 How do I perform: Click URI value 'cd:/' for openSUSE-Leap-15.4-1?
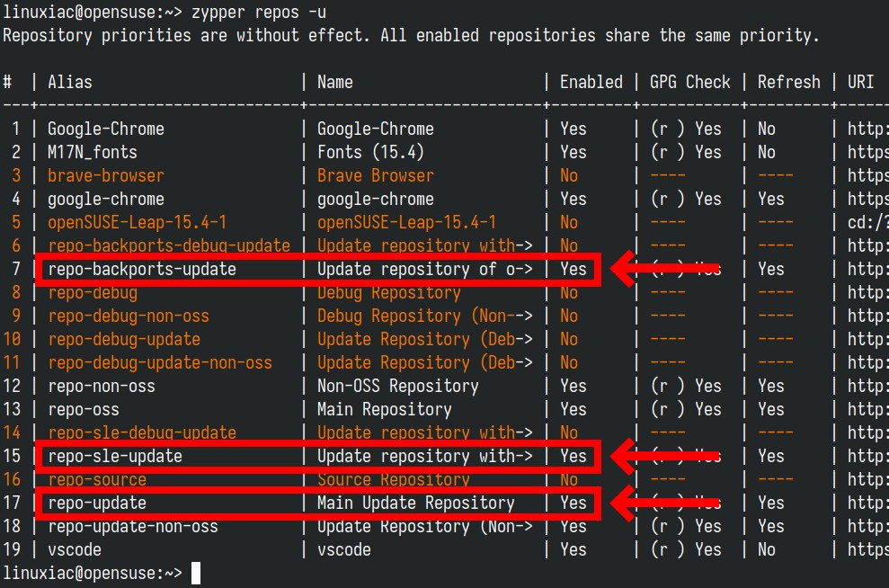[867, 222]
